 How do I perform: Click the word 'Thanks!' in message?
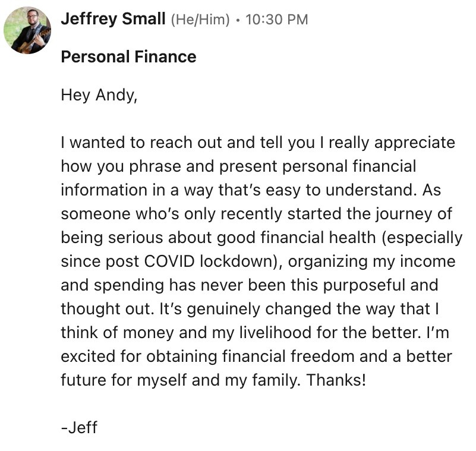[x=336, y=379]
